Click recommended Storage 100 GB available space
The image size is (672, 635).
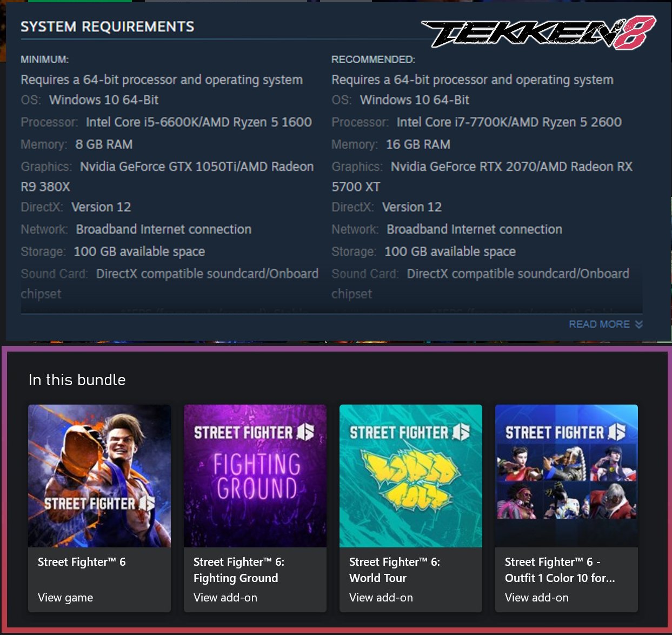click(450, 252)
